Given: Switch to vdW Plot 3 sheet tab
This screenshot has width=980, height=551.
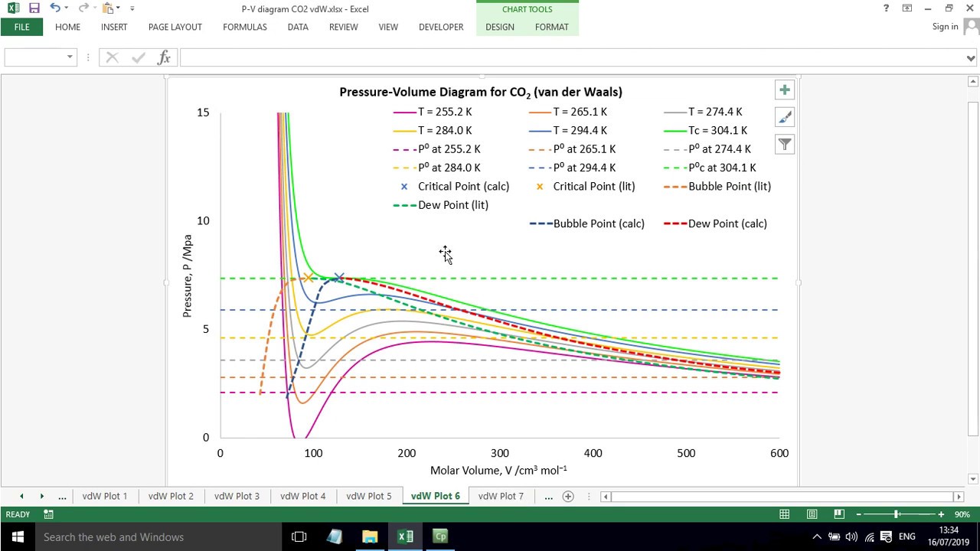Looking at the screenshot, I should point(237,496).
